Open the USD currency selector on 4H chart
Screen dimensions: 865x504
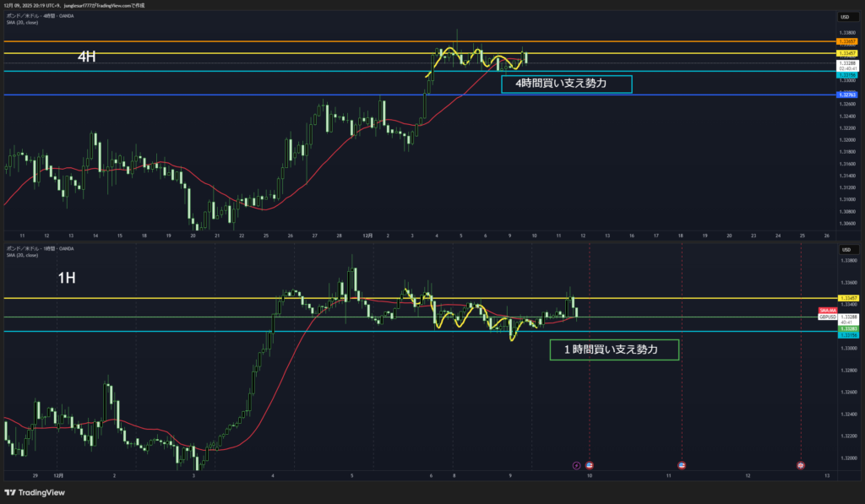[x=845, y=17]
